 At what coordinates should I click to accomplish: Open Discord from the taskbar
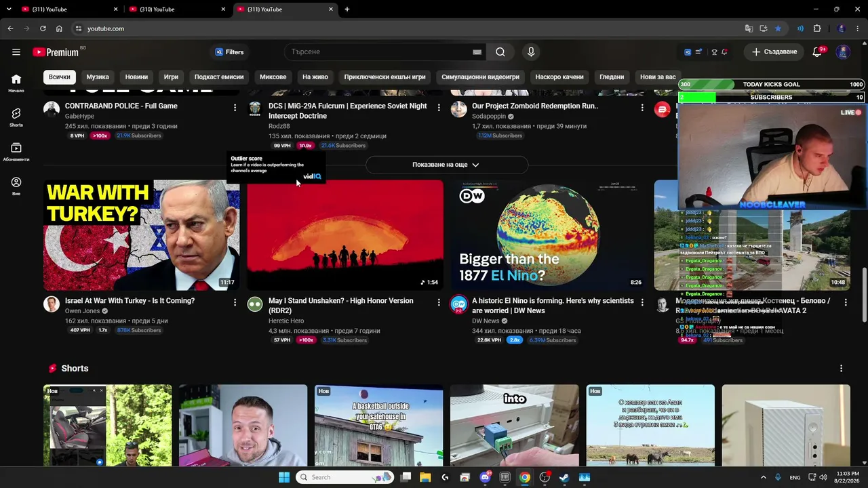pos(486,477)
